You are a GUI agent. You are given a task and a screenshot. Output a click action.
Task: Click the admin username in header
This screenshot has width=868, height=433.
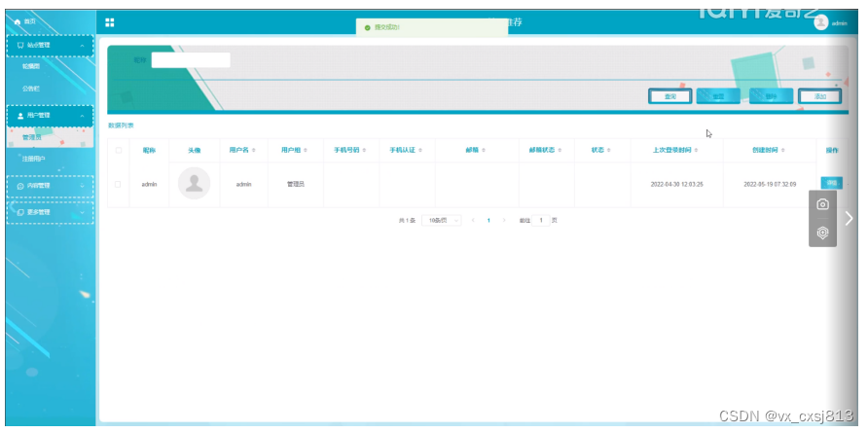(x=839, y=23)
